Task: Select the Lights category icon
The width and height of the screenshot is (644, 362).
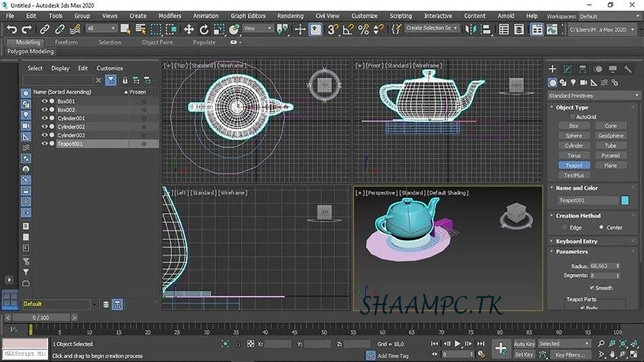Action: point(573,83)
